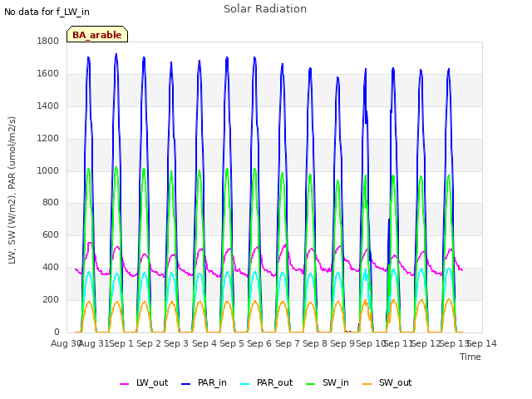Click the 600 y-axis tick label
This screenshot has height=399, width=532.
(51, 234)
